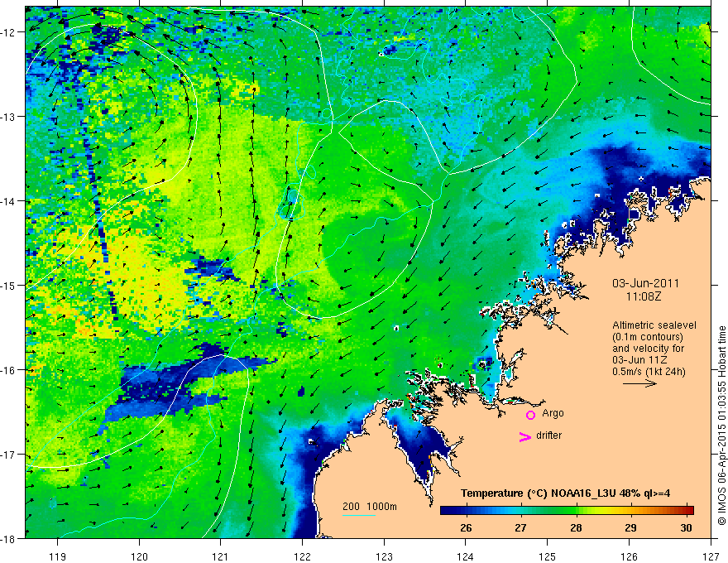The image size is (728, 563).
Task: Click the magenta drifter arrowhead legend symbol
Action: coord(524,436)
